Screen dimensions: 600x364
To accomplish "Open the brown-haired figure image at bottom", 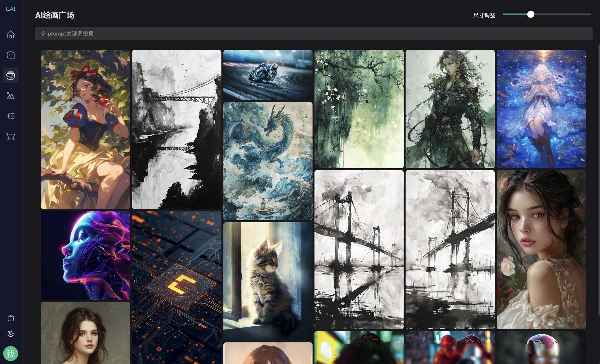I will (268, 353).
